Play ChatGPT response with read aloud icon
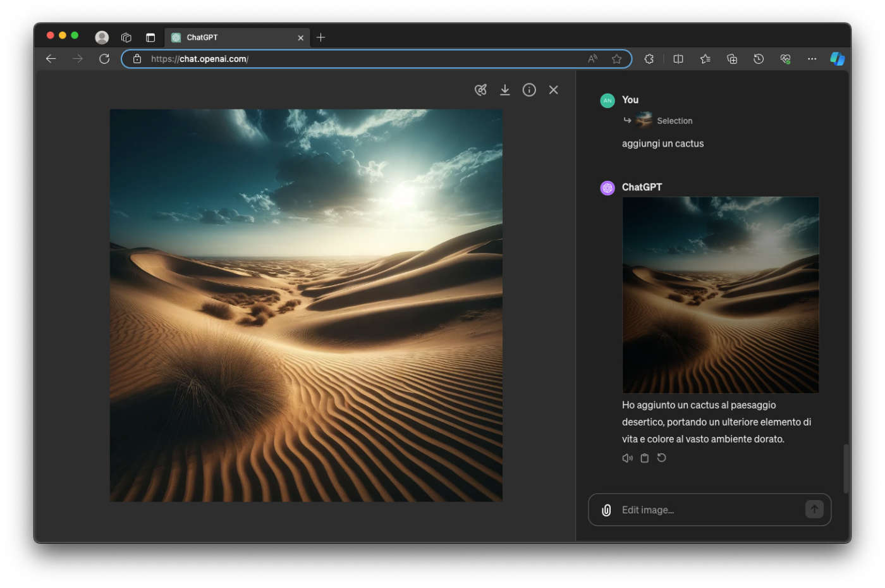 click(x=627, y=458)
